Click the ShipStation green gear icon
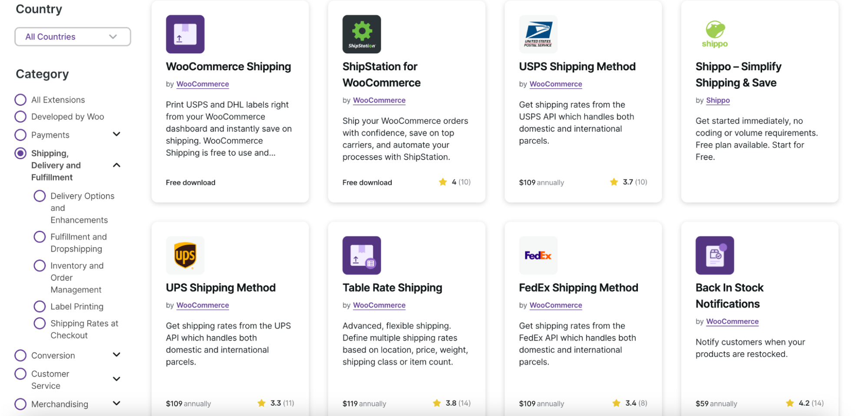The height and width of the screenshot is (416, 868). (x=362, y=34)
